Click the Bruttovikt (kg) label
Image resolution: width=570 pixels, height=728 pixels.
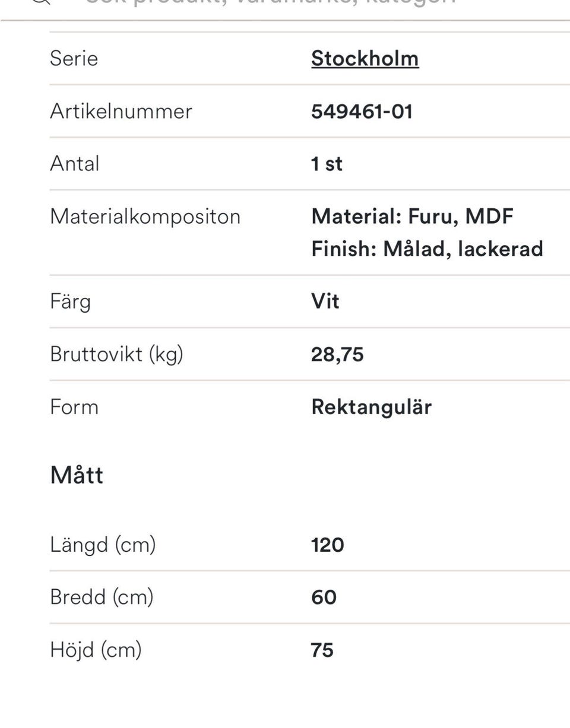116,355
